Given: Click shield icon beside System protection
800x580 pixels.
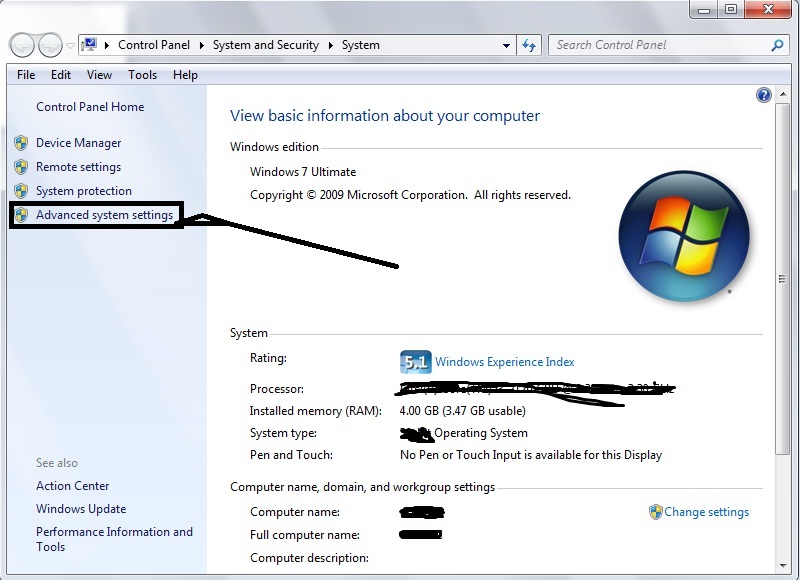Looking at the screenshot, I should click(x=21, y=191).
